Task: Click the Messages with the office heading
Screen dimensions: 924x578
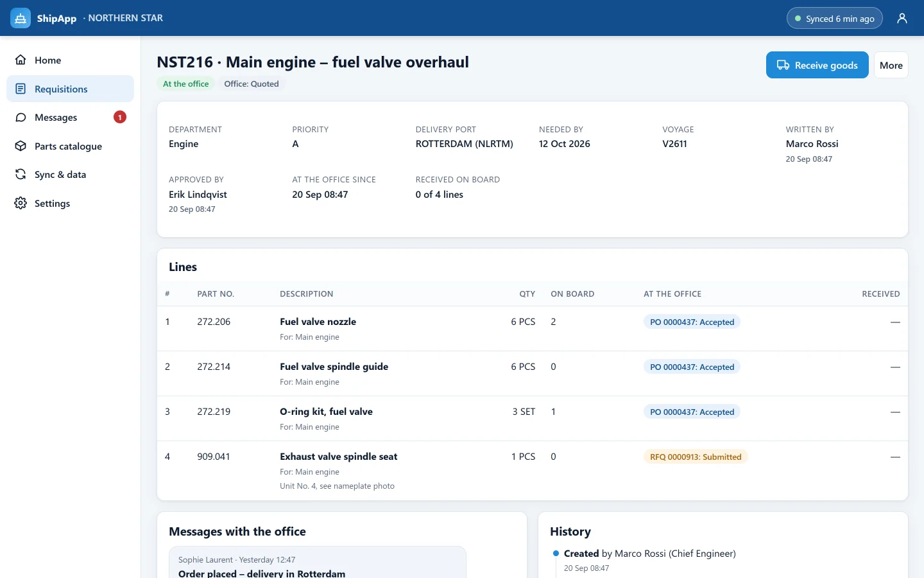Action: 237,532
